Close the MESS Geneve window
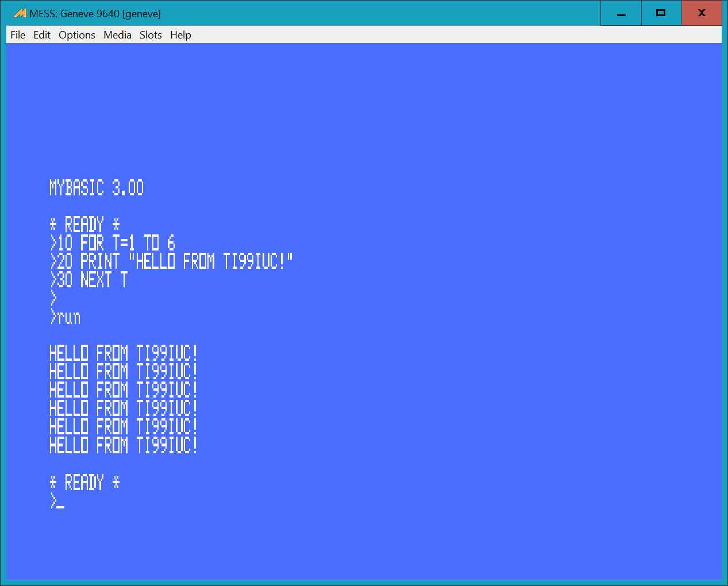728x586 pixels. coord(702,13)
